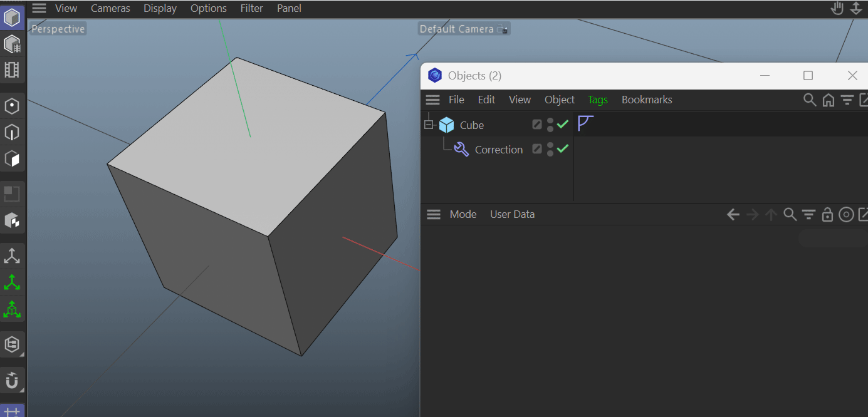Select Points mode in the left toolbar
Viewport: 868px width, 417px height.
point(12,106)
